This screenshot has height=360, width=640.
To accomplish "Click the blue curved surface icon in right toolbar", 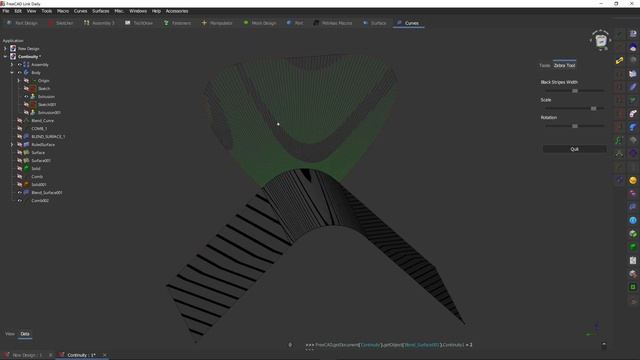I will click(x=633, y=127).
